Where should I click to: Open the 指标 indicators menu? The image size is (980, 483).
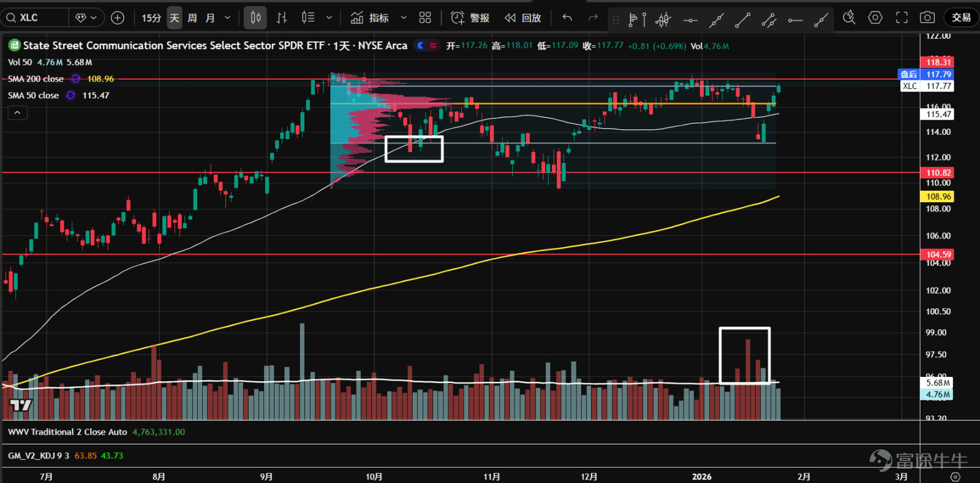point(369,18)
